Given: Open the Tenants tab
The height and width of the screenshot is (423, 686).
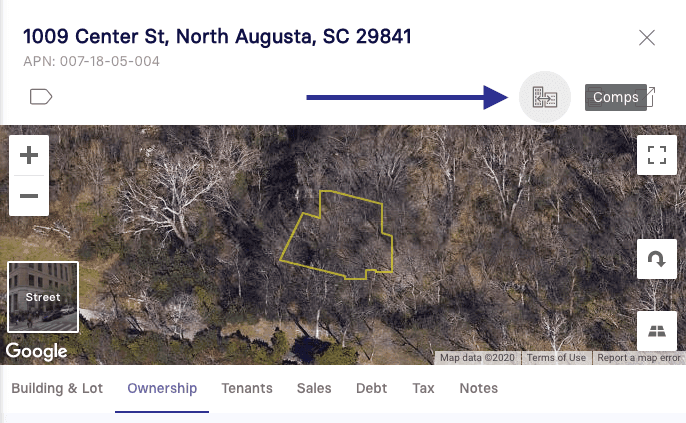Looking at the screenshot, I should click(247, 388).
